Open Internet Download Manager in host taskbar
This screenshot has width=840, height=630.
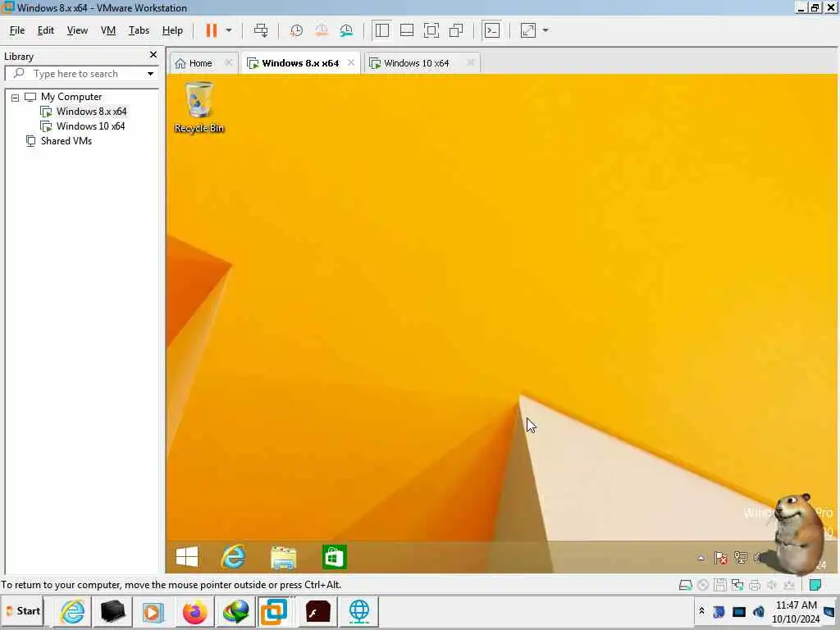(235, 611)
